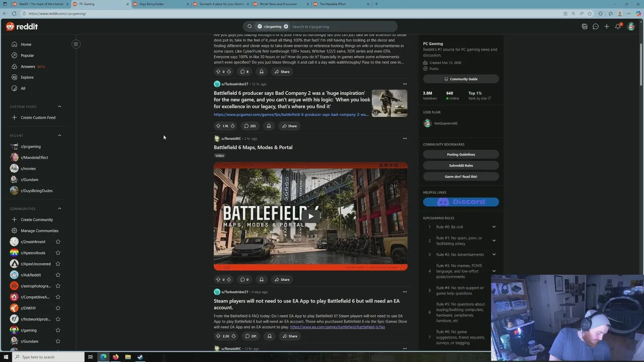Viewport: 644px width, 362px height.
Task: Open comments on Battlefield 6 Maps post
Action: (x=245, y=280)
